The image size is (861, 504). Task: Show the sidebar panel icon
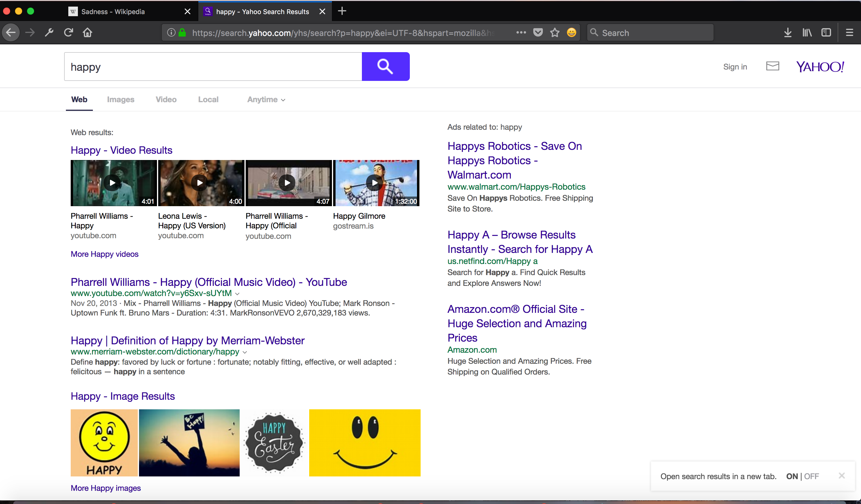pyautogui.click(x=826, y=32)
